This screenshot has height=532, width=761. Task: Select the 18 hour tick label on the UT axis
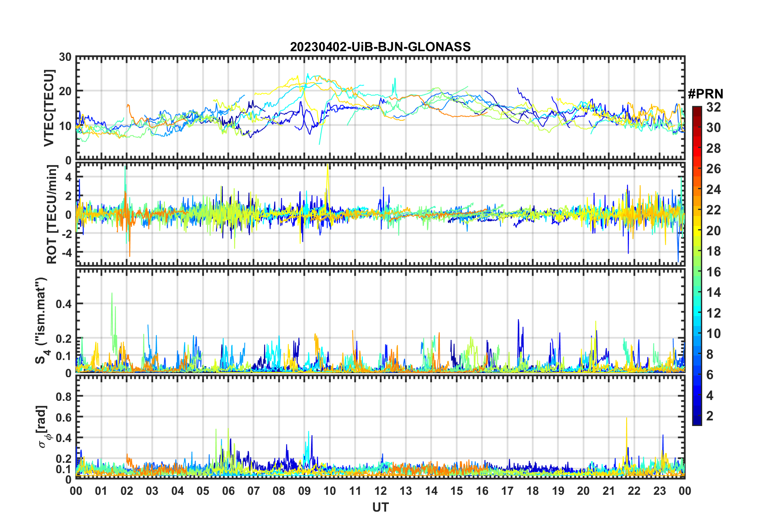tap(533, 491)
